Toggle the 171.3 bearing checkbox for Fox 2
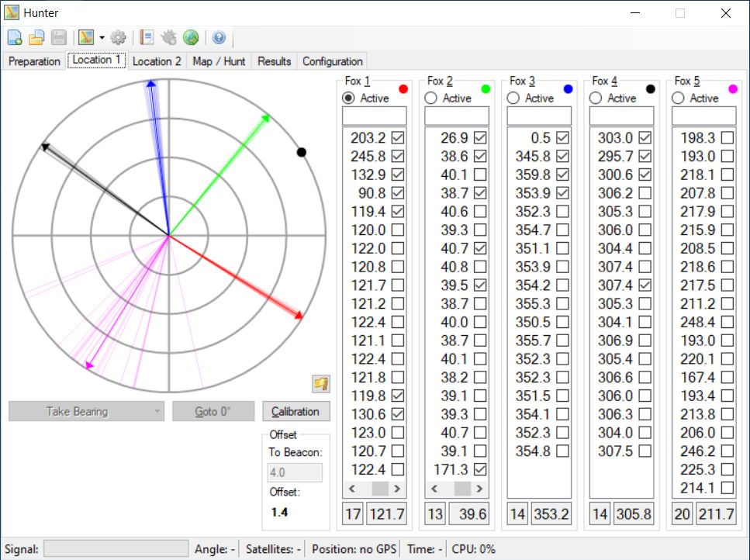 coord(480,469)
